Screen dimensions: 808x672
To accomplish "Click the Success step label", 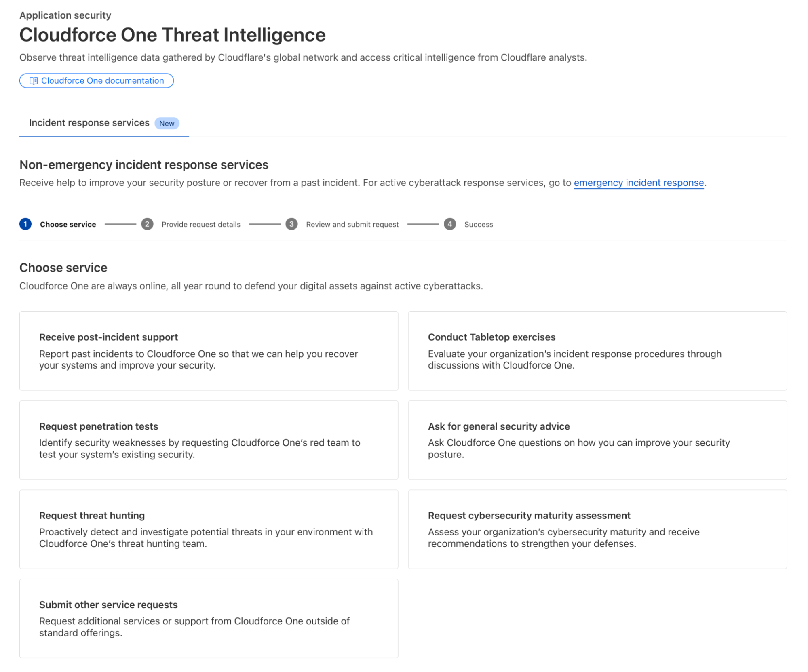I will (479, 224).
